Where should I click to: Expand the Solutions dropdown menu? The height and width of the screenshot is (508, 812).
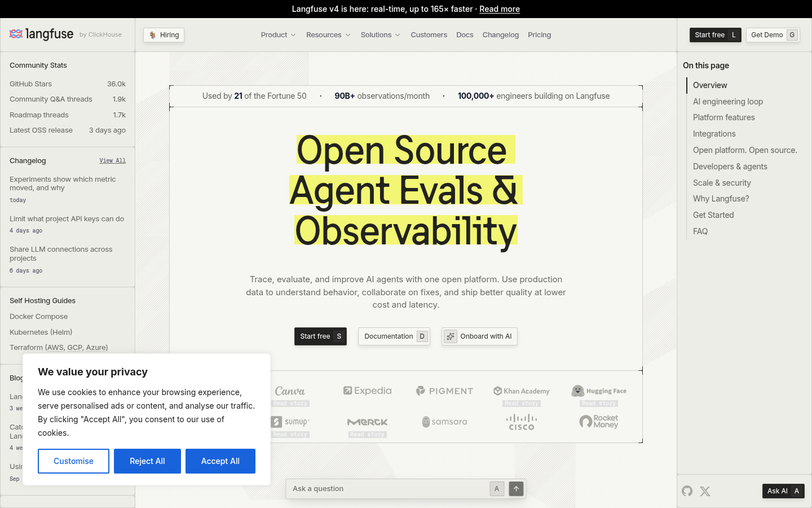click(x=381, y=35)
